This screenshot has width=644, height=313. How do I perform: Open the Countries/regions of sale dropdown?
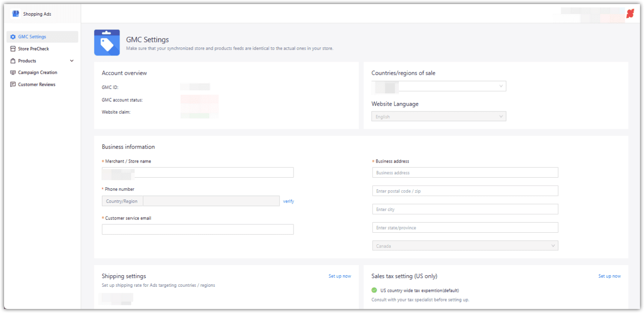pyautogui.click(x=439, y=86)
